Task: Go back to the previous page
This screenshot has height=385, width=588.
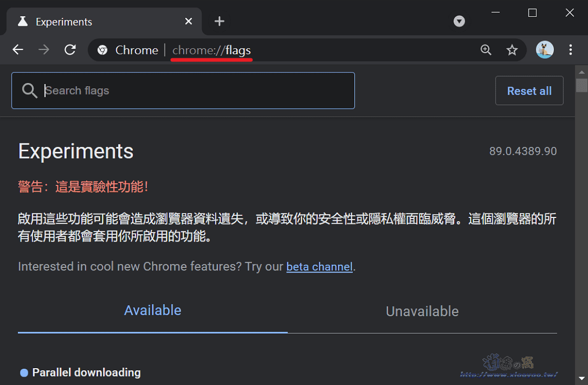Action: (x=18, y=49)
